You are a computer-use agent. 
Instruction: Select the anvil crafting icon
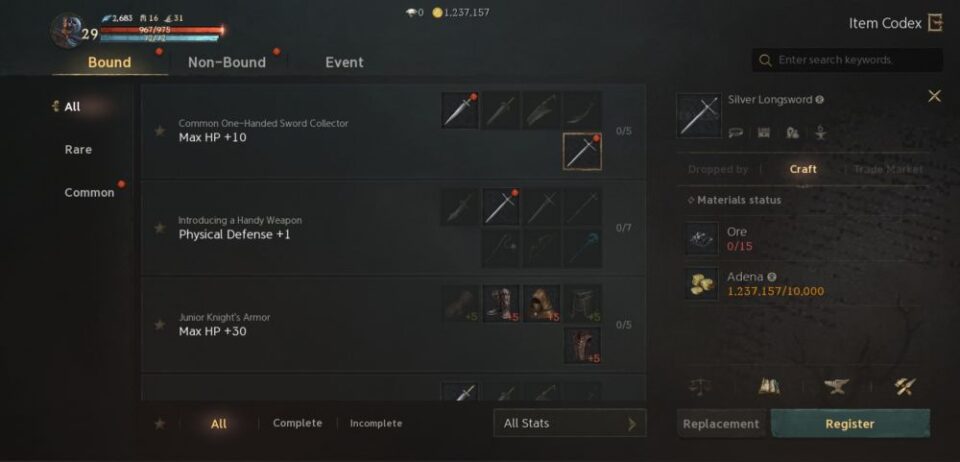point(836,386)
